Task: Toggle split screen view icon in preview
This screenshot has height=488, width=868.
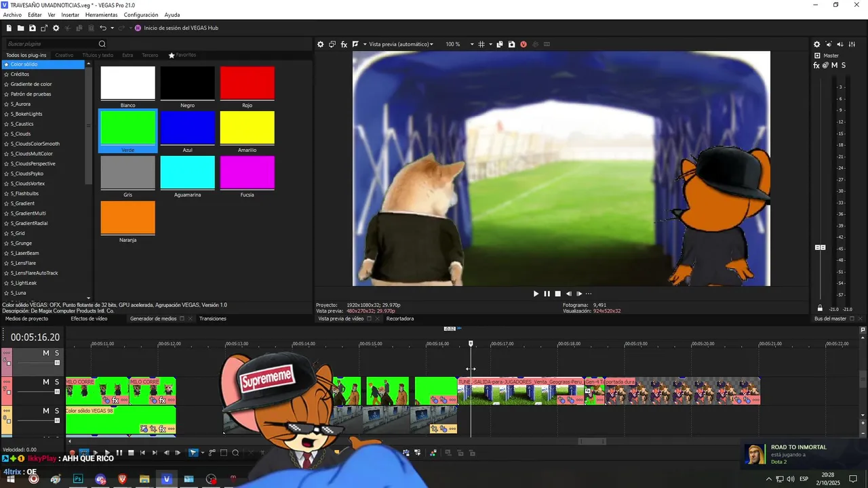Action: pos(355,44)
